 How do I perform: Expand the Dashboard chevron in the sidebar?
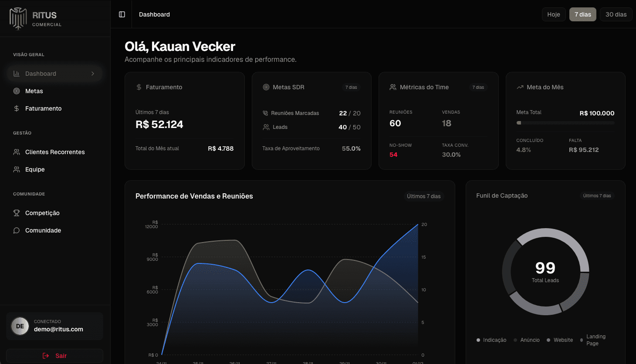click(93, 73)
